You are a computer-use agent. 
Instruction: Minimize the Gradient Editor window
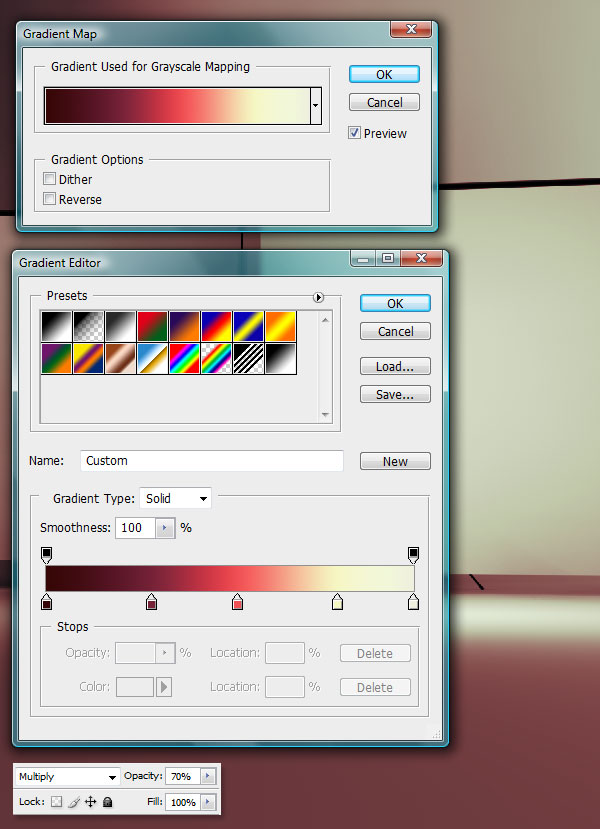[363, 258]
